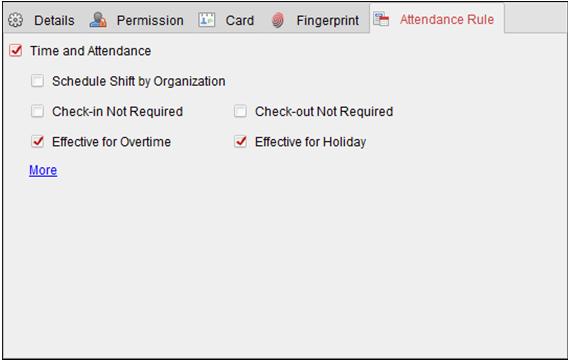The image size is (569, 361).
Task: Disable the Effective for Overtime checkbox
Action: coord(37,141)
